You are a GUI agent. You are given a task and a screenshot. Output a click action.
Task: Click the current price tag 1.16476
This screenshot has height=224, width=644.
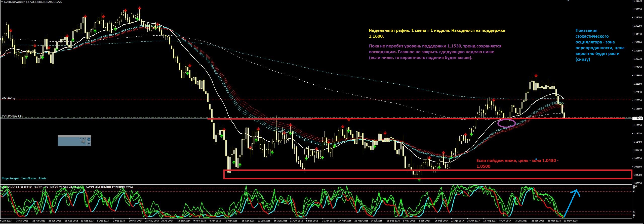[638, 118]
